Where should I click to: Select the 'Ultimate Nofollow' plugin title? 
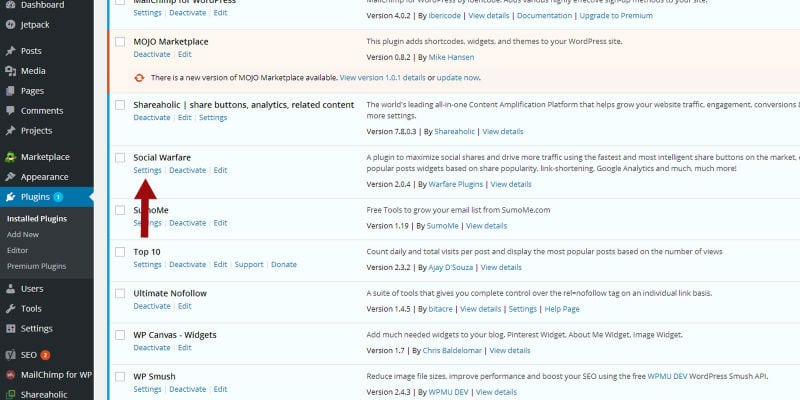170,293
